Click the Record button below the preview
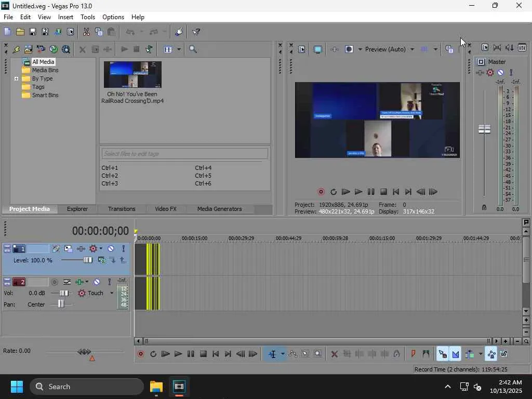Screen dimensions: 532x399 tap(321, 192)
